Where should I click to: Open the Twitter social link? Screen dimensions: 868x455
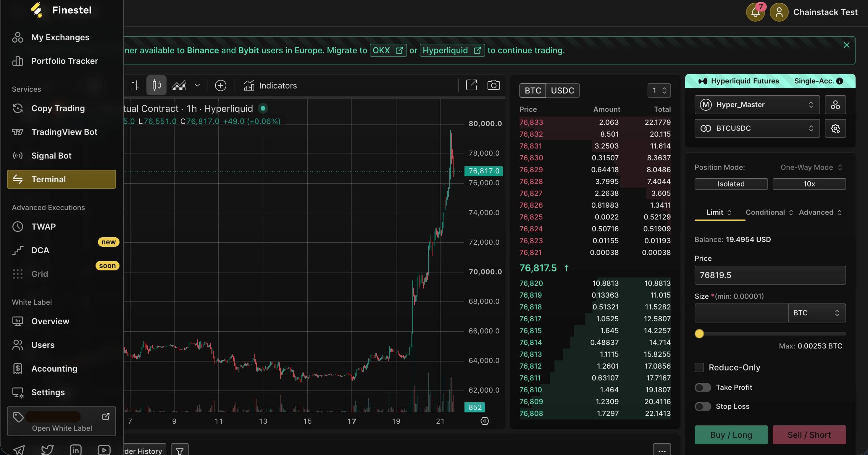(47, 450)
